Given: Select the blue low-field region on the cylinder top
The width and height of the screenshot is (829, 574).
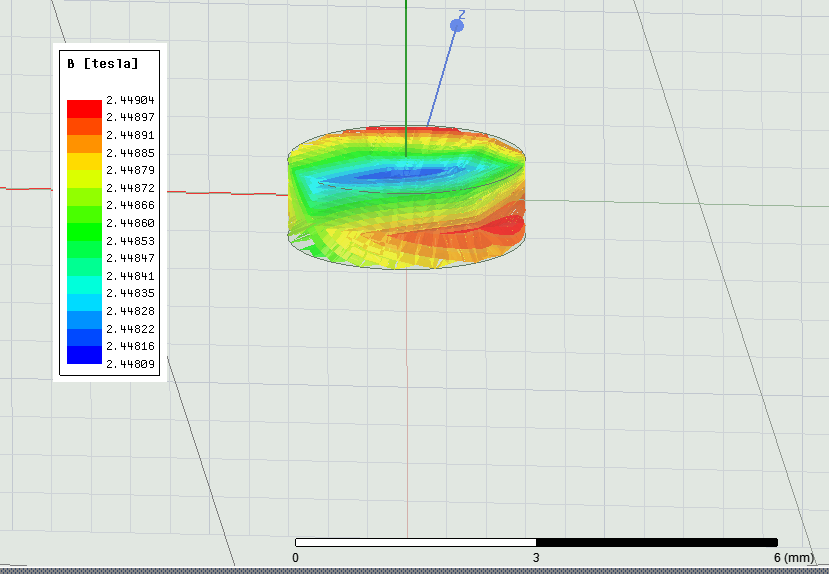Looking at the screenshot, I should point(402,174).
